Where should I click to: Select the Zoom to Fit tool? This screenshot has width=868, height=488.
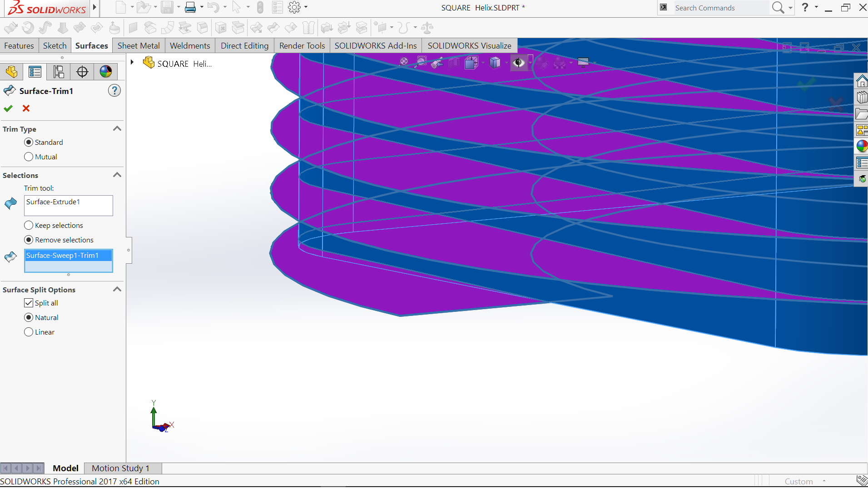coord(403,61)
